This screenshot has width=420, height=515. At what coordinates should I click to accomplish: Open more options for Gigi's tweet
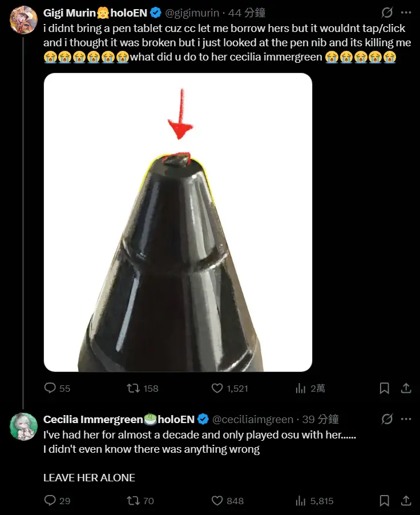[406, 13]
